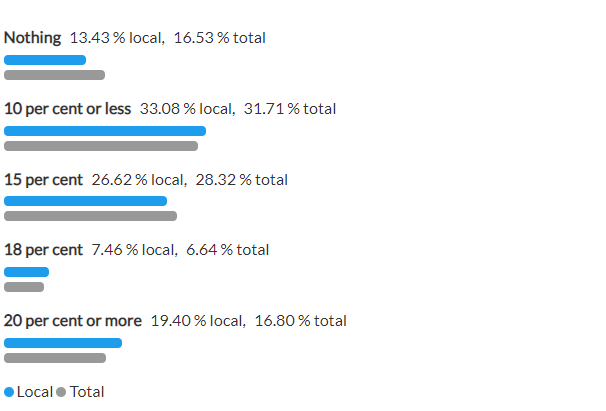Click the blue local bar for 15 per cent
The width and height of the screenshot is (606, 411).
(x=85, y=201)
